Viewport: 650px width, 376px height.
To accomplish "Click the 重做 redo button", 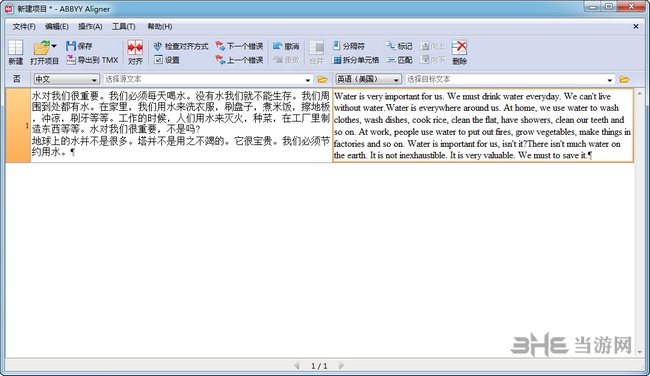I will pos(286,60).
